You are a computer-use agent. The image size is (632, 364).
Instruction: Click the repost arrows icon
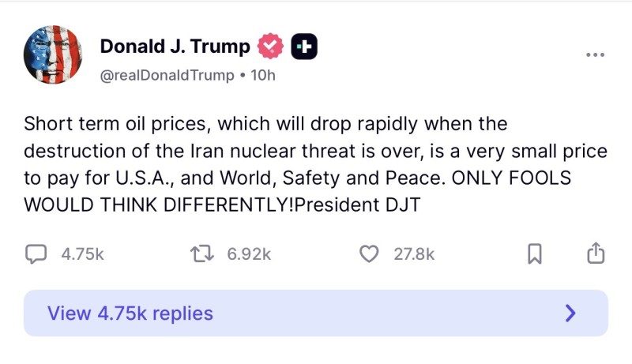point(202,253)
